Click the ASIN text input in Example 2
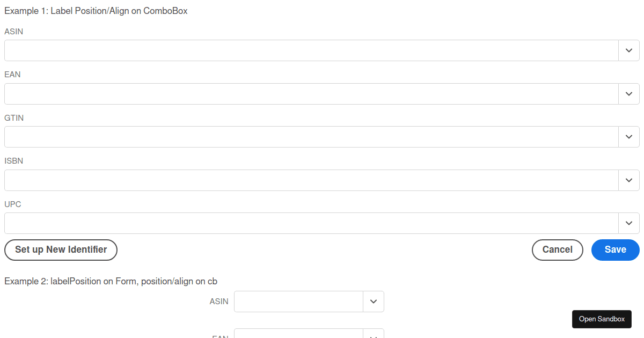Image resolution: width=644 pixels, height=338 pixels. pos(298,302)
